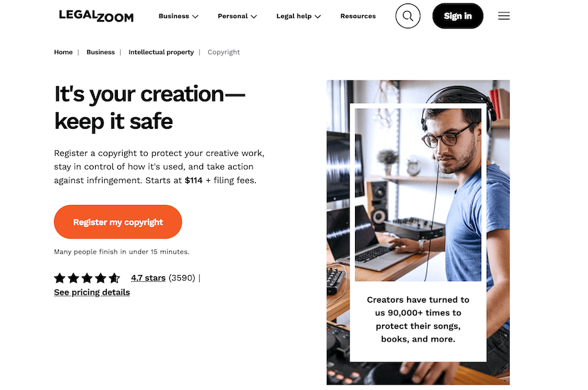
Task: Expand the Personal dropdown chevron
Action: [x=254, y=17]
